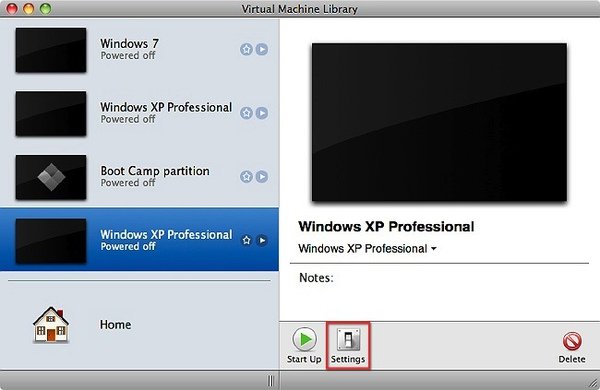This screenshot has height=390, width=600.
Task: Toggle favorite star for Boot Camp partition
Action: click(x=246, y=176)
